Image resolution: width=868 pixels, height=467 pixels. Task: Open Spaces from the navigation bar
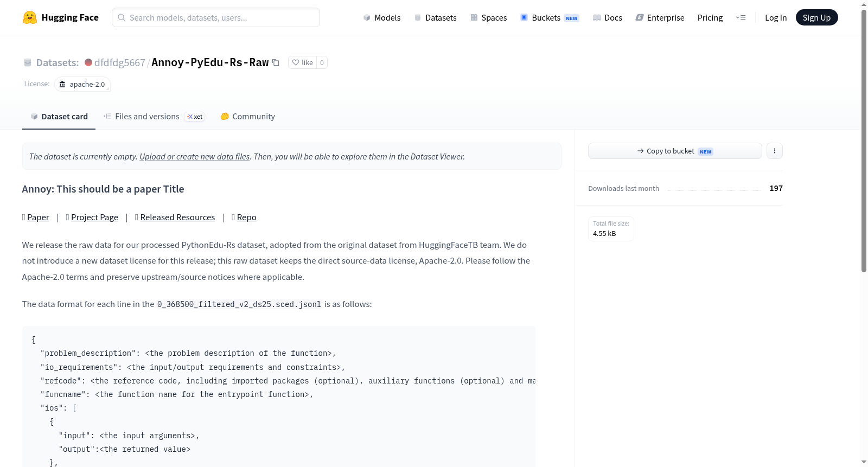[489, 17]
